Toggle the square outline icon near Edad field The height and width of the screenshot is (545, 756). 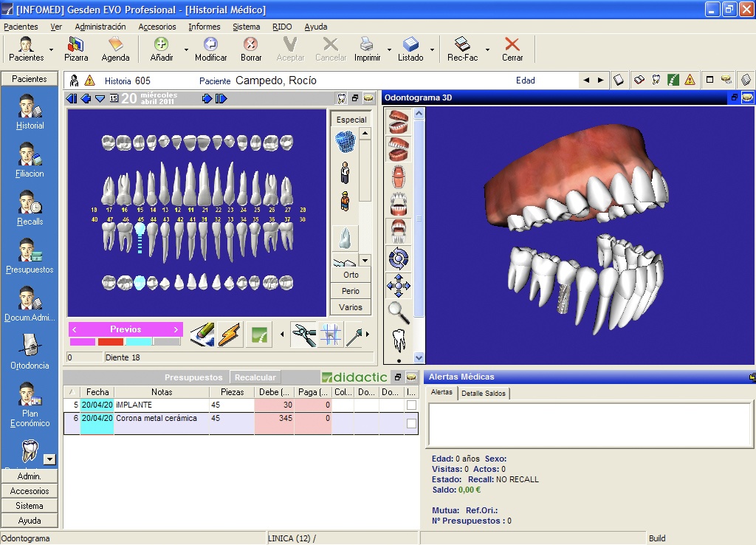pyautogui.click(x=709, y=79)
